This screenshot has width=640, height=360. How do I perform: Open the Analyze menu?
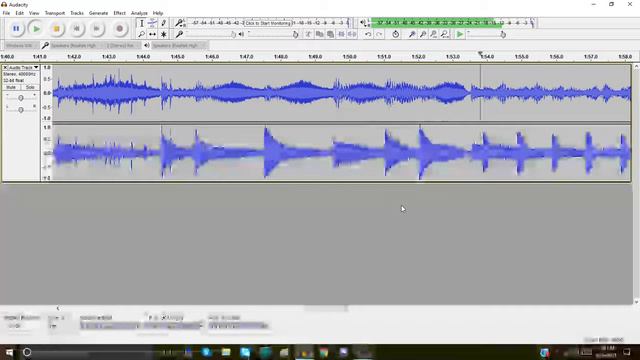(139, 13)
